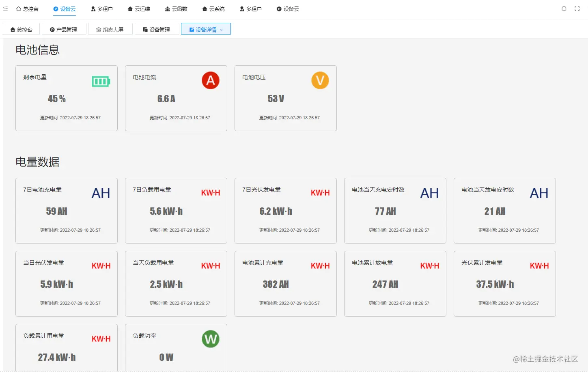Switch to the 总控台 page tab

point(21,29)
